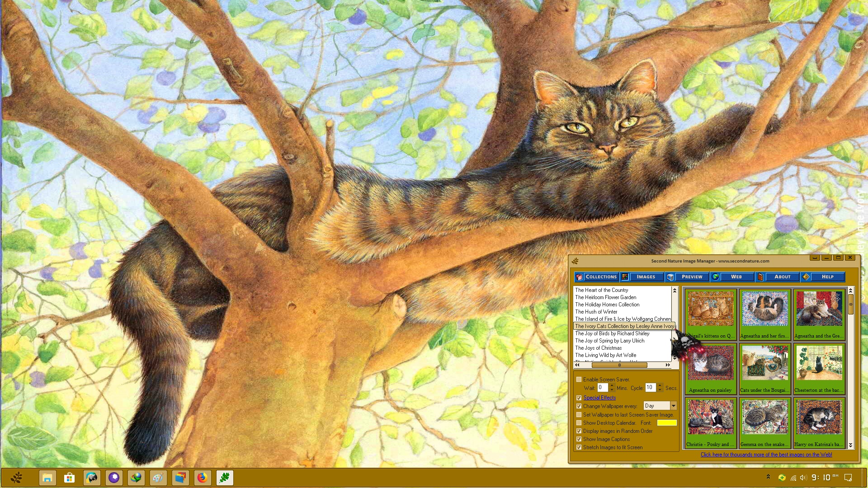The width and height of the screenshot is (868, 488).
Task: Open the network status tray icon
Action: click(793, 478)
